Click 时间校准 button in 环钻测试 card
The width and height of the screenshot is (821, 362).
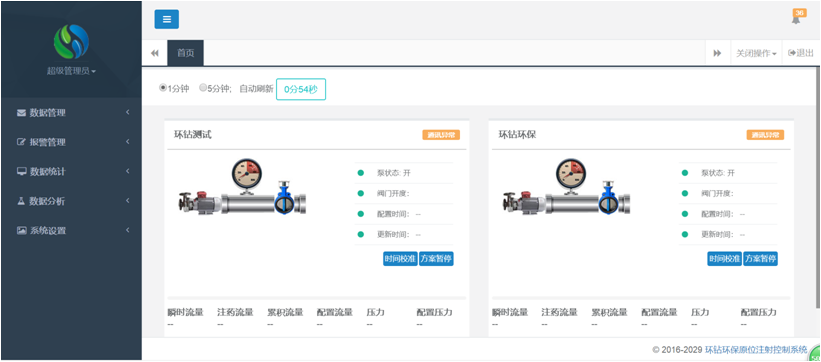400,259
